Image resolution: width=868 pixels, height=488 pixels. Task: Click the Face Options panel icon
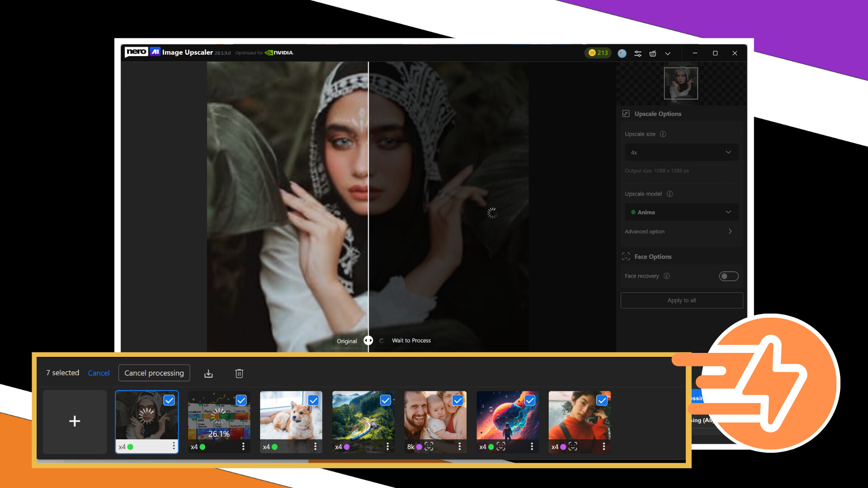pos(626,256)
